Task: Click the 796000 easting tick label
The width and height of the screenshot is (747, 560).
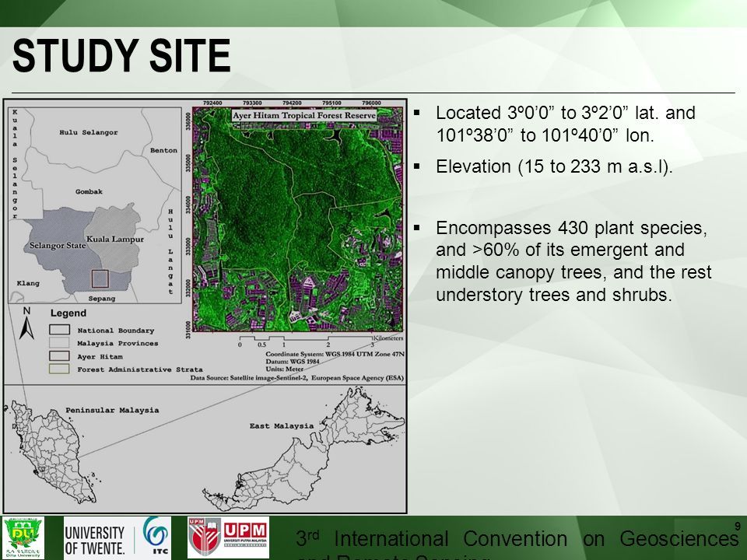Action: coord(372,103)
